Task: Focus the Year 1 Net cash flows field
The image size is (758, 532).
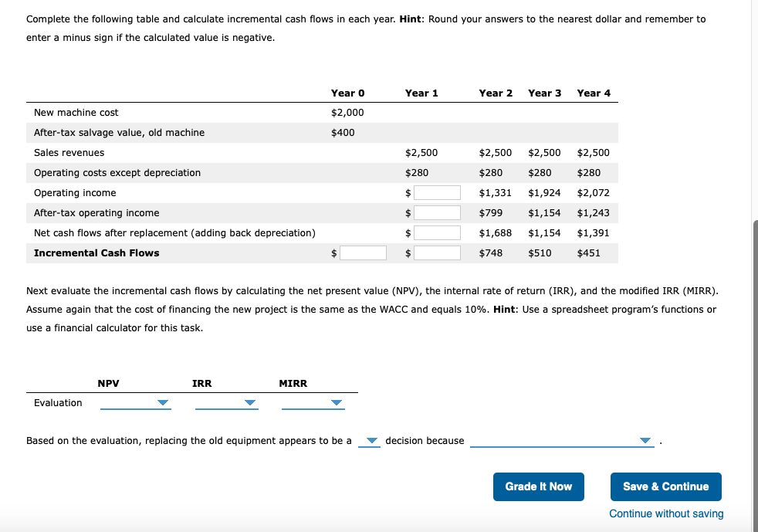Action: tap(437, 233)
